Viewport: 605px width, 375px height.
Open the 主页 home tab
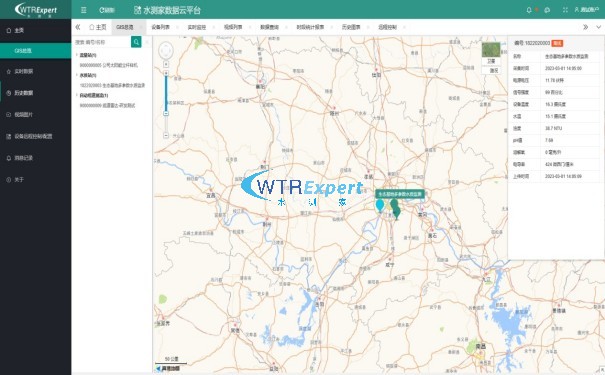[x=98, y=27]
